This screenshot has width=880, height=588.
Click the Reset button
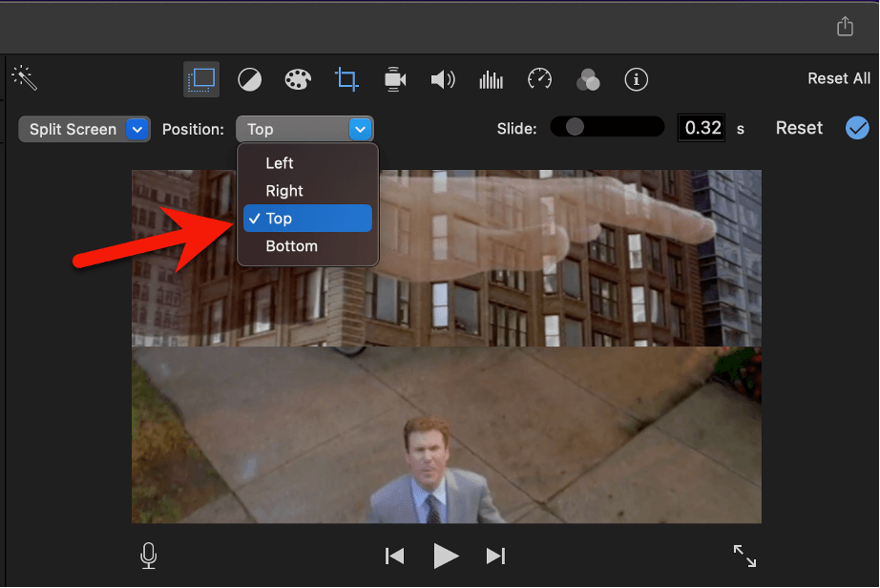click(799, 128)
